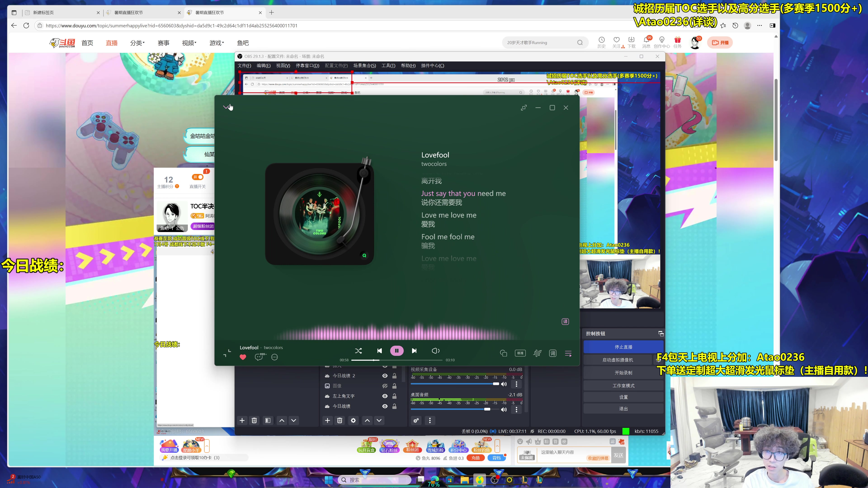
Task: Click 开始录制 in OBS controls
Action: click(623, 373)
